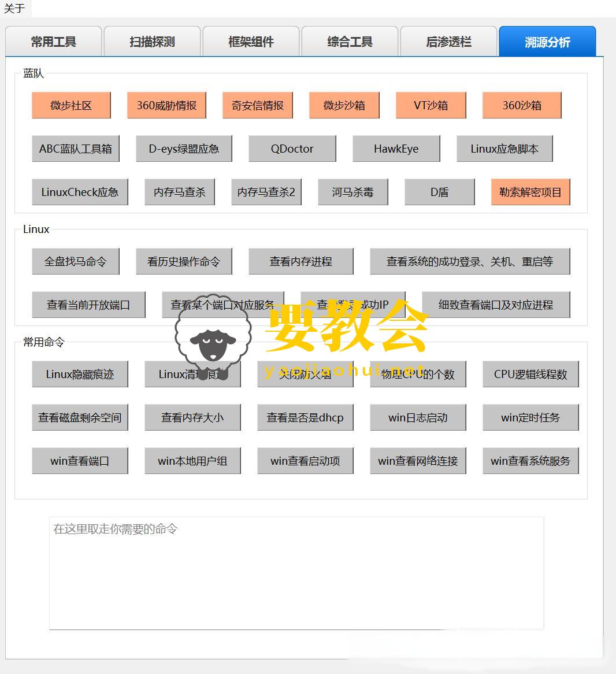Open 奇安信情报 button
Image resolution: width=616 pixels, height=674 pixels.
(x=258, y=105)
